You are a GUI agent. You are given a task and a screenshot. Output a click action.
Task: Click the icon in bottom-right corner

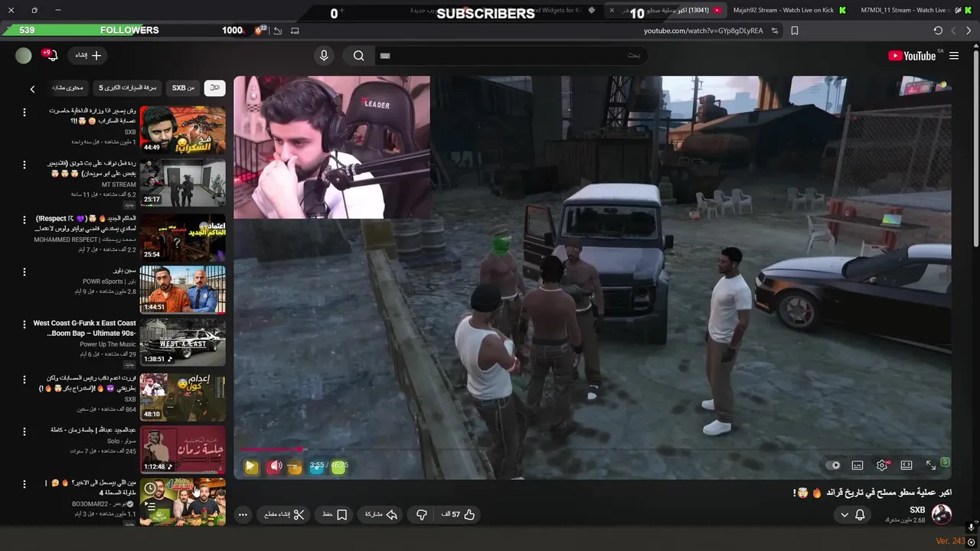[x=971, y=542]
